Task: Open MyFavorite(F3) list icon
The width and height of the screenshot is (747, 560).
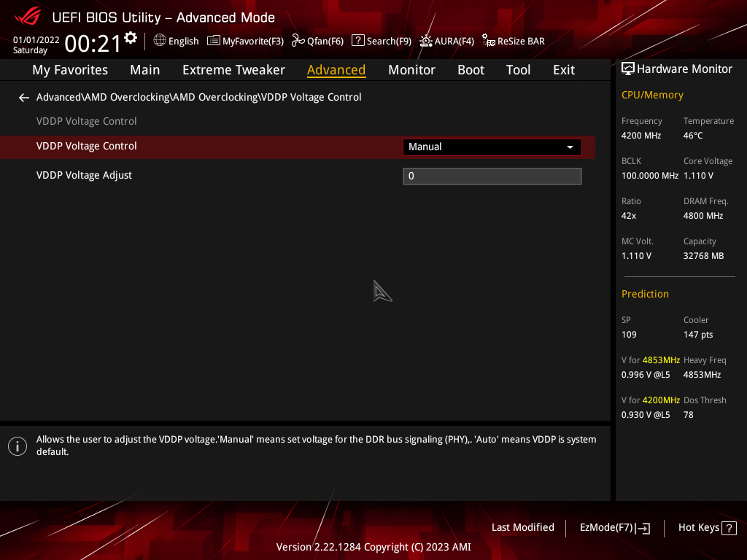Action: [x=214, y=41]
